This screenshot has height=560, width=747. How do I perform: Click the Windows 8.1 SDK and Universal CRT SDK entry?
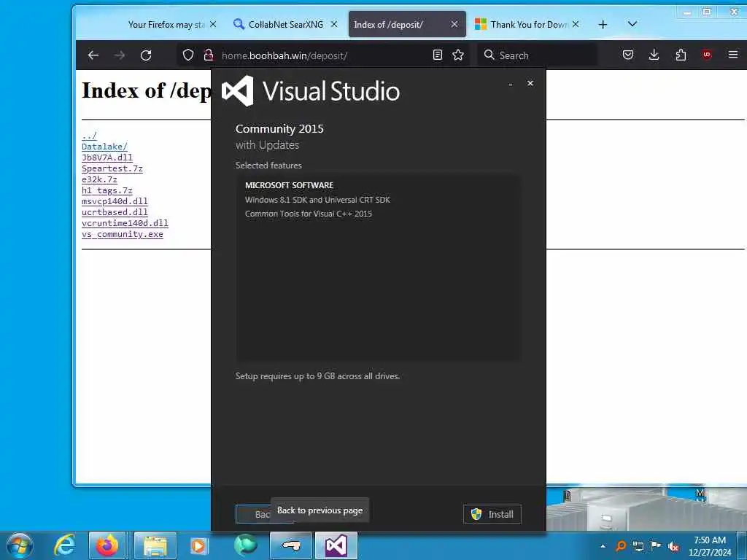(317, 200)
